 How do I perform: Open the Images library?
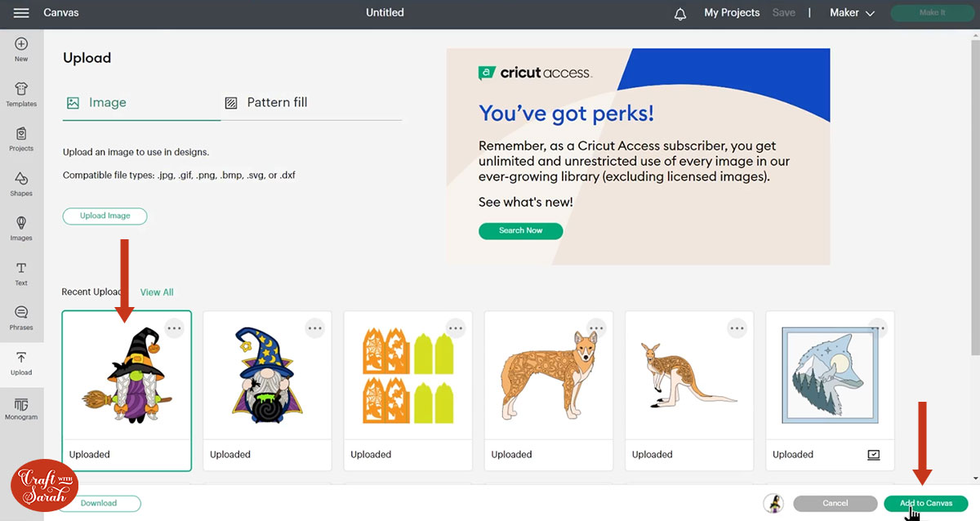tap(21, 228)
